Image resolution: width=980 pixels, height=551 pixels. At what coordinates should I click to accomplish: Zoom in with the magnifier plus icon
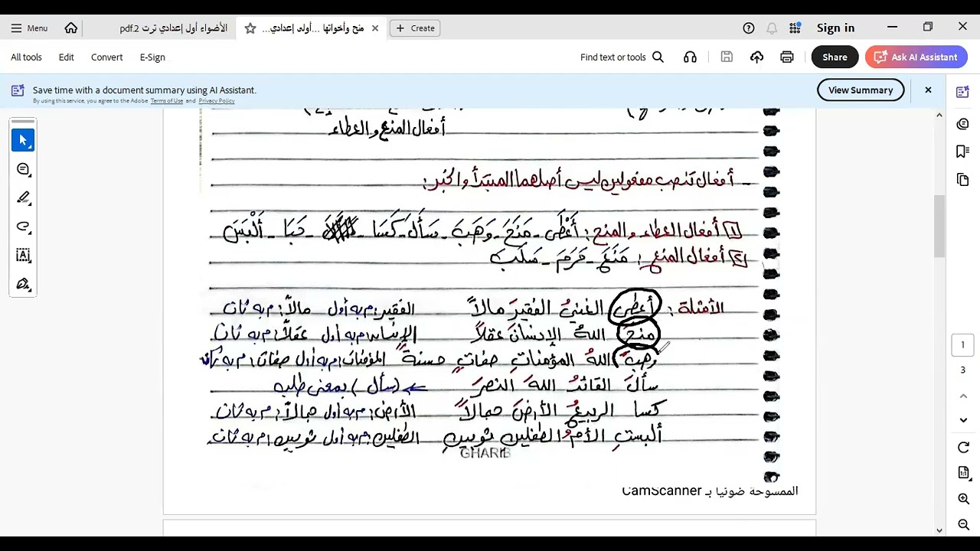[963, 499]
